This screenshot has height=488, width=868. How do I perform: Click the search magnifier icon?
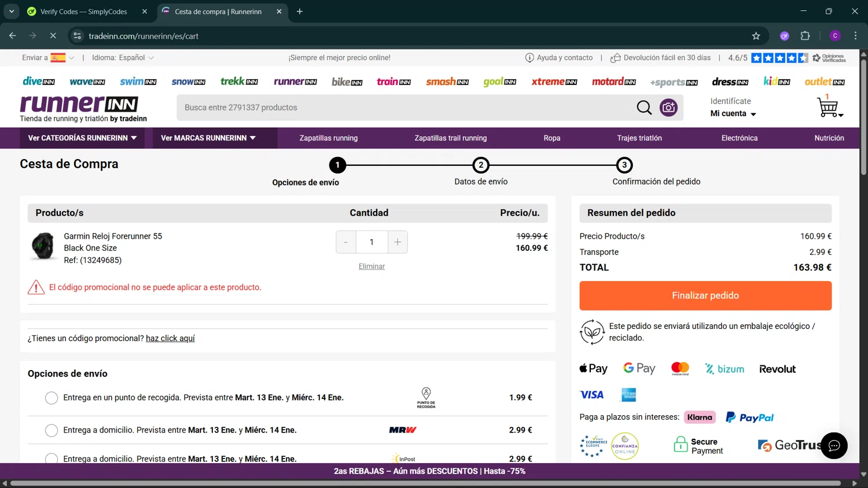pos(644,108)
